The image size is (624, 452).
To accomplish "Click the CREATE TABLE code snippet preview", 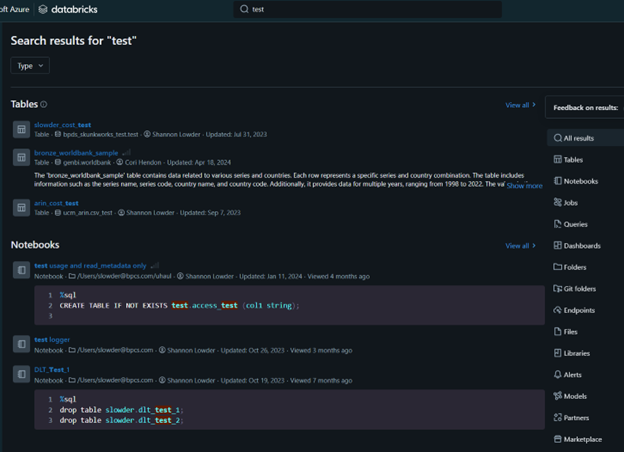I will pyautogui.click(x=289, y=305).
